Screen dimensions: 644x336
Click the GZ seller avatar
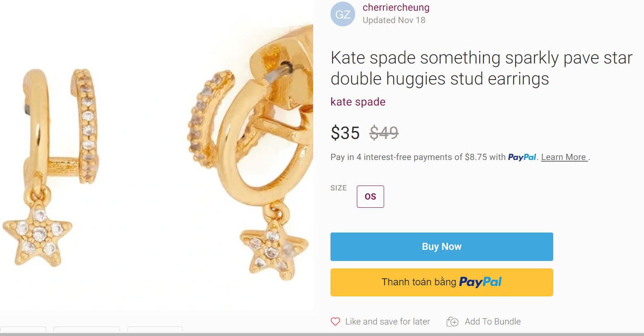342,14
